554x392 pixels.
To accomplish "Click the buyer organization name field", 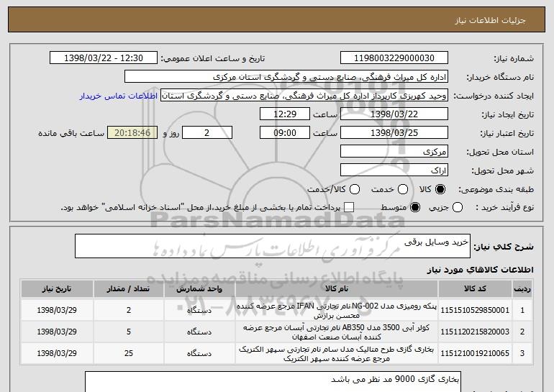I will (x=286, y=77).
